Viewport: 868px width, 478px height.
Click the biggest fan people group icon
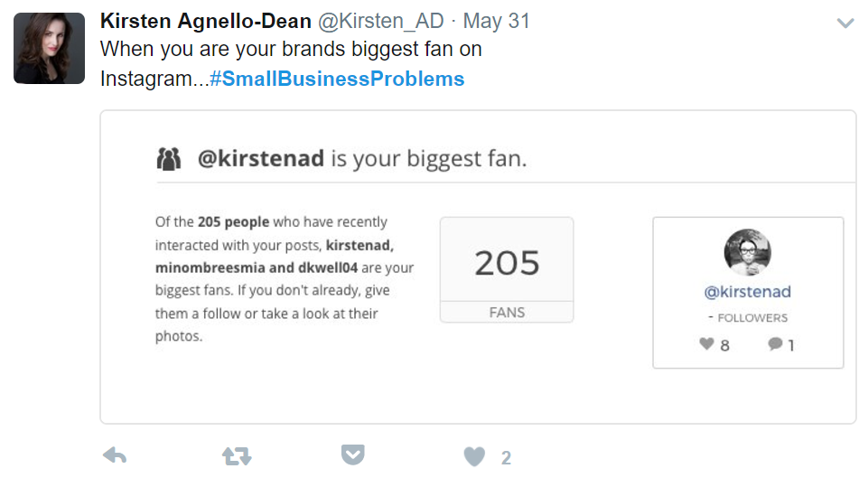click(169, 159)
